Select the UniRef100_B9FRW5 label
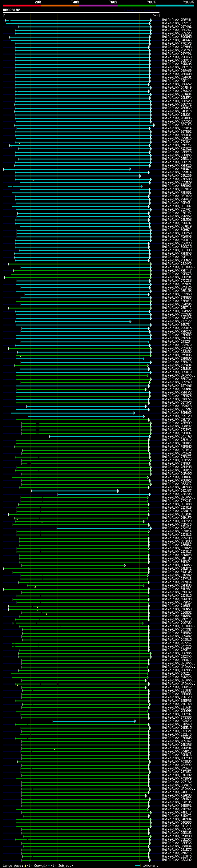This screenshot has height=868, width=197. click(x=176, y=585)
